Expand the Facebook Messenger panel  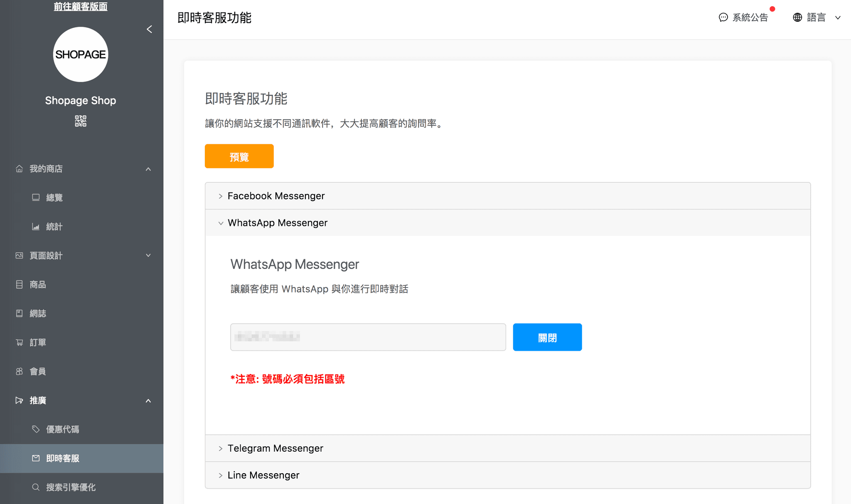point(508,196)
